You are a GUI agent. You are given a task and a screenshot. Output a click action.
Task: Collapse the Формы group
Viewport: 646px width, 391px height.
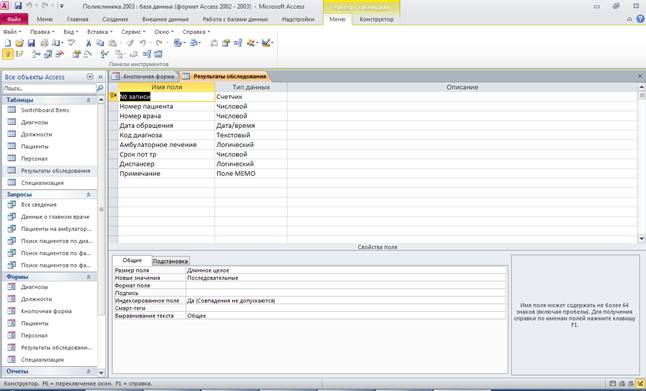click(88, 277)
